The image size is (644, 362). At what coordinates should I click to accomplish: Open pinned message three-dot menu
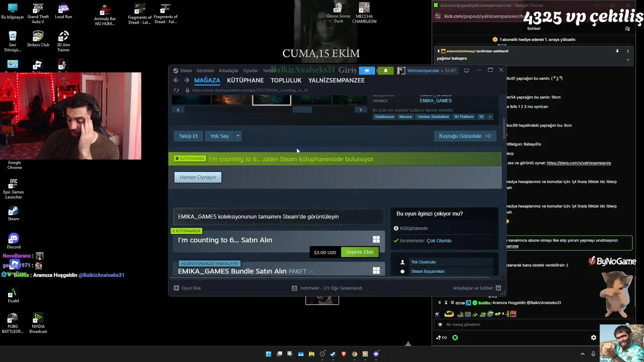pos(628,51)
